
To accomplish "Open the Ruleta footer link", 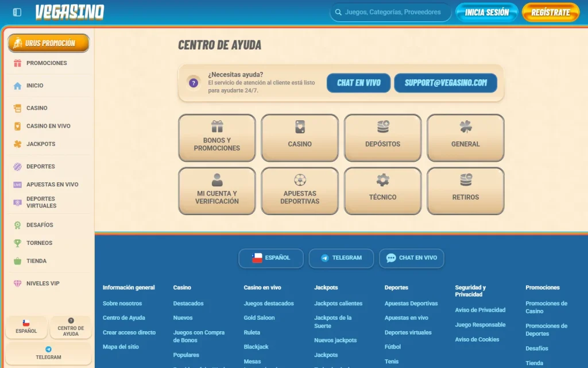I will tap(252, 333).
